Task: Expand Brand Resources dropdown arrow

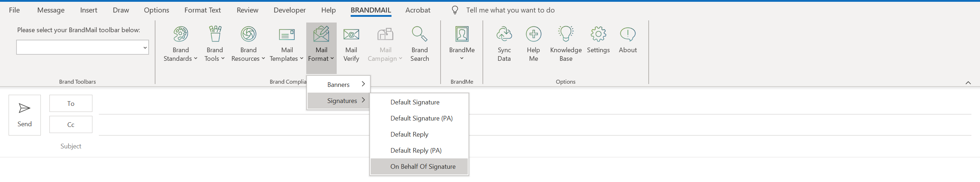Action: click(263, 59)
